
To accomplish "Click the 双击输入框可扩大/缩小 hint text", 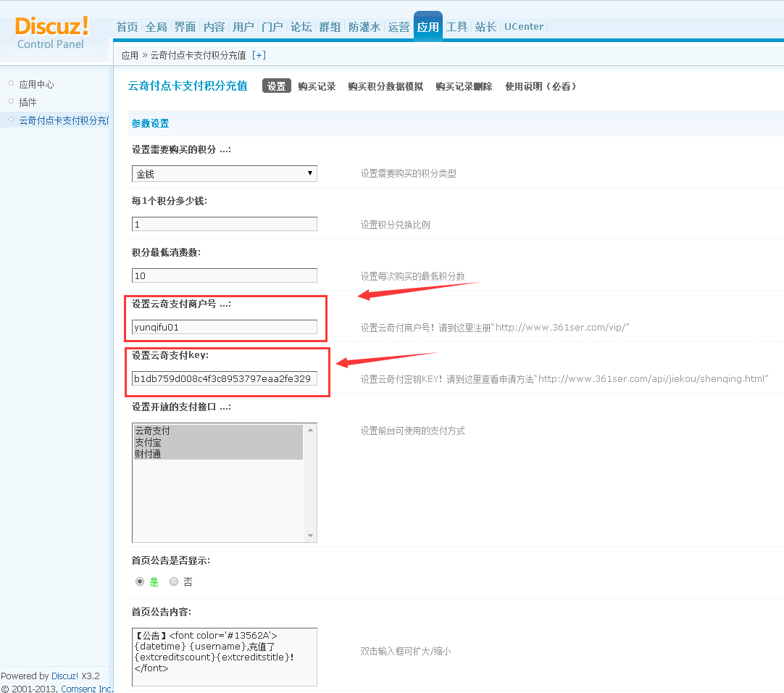I will [406, 651].
